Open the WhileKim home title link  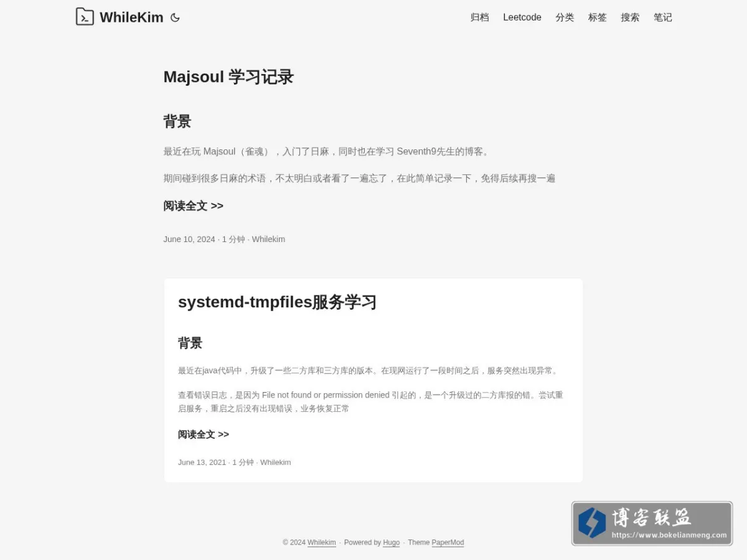(131, 17)
